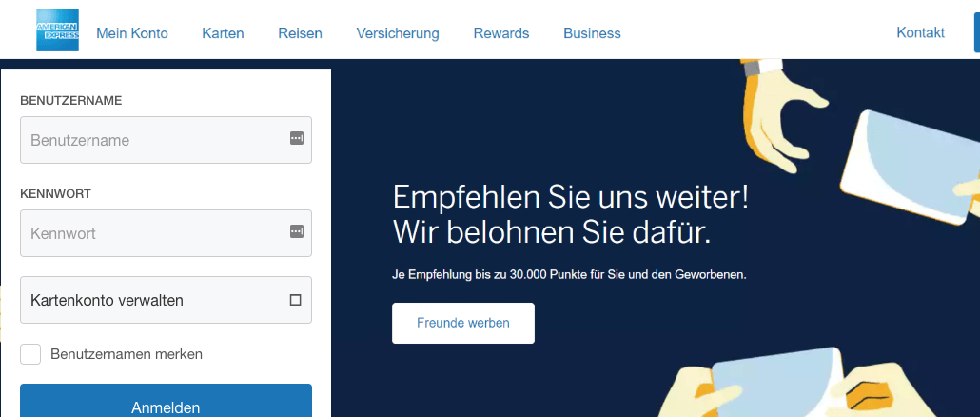
Task: Focus the Kennwort input field
Action: tap(166, 233)
